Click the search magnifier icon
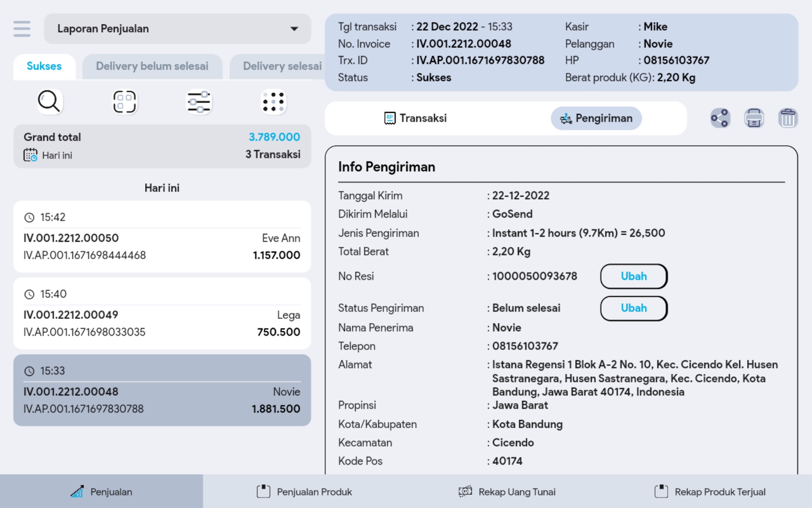Viewport: 812px width, 508px height. click(49, 102)
